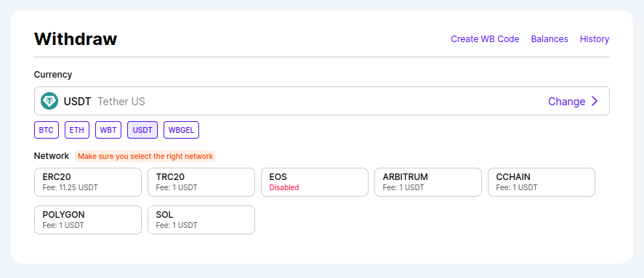The height and width of the screenshot is (278, 644).
Task: Choose the SOL network option
Action: click(201, 220)
